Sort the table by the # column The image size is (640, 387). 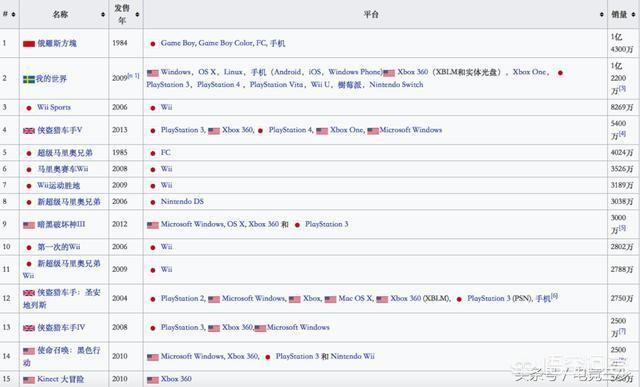point(13,15)
